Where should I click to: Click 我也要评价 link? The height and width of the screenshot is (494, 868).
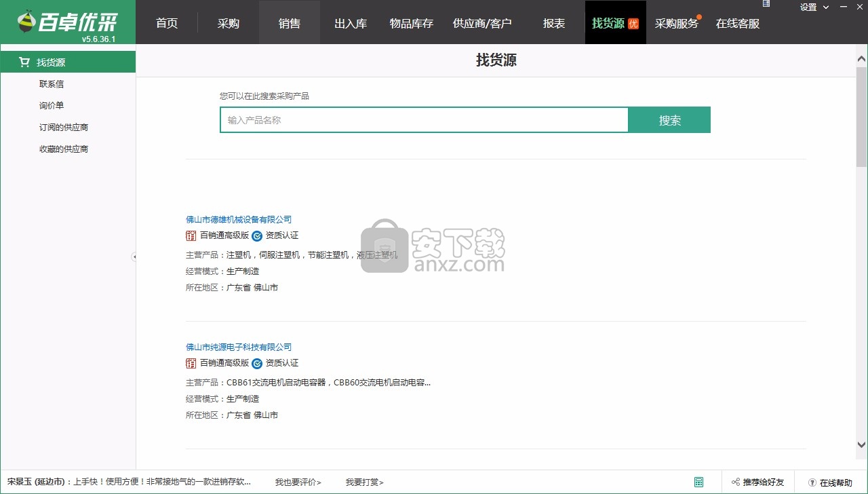tap(298, 482)
